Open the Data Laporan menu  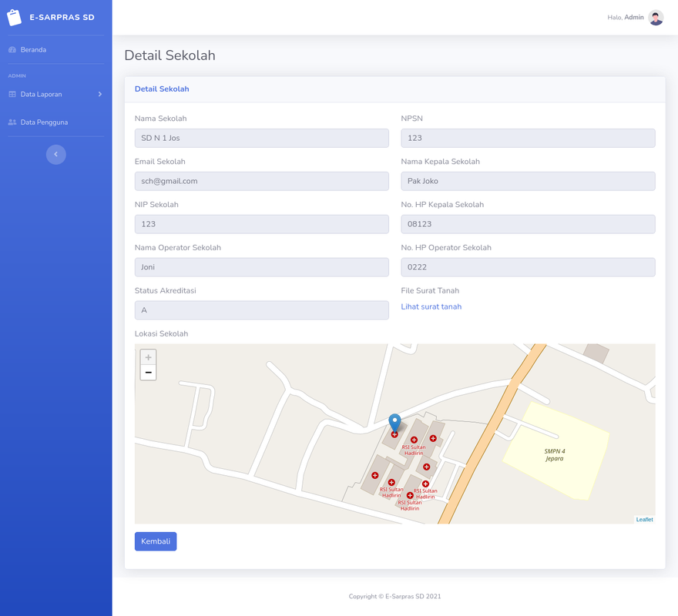[41, 94]
